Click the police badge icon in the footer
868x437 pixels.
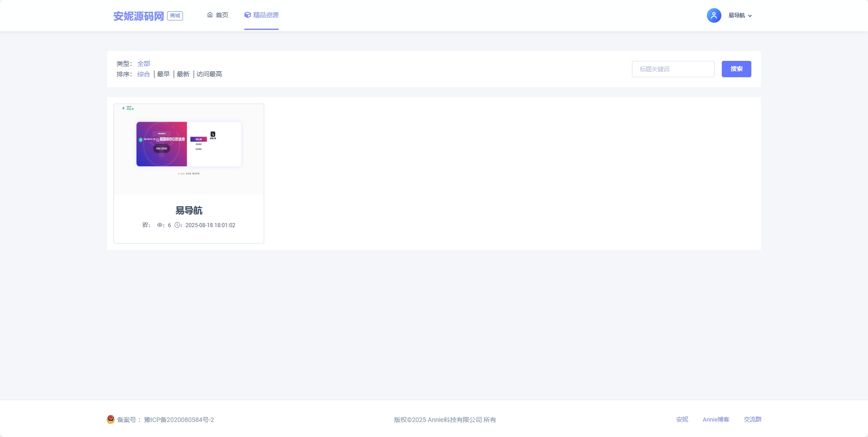click(x=111, y=419)
